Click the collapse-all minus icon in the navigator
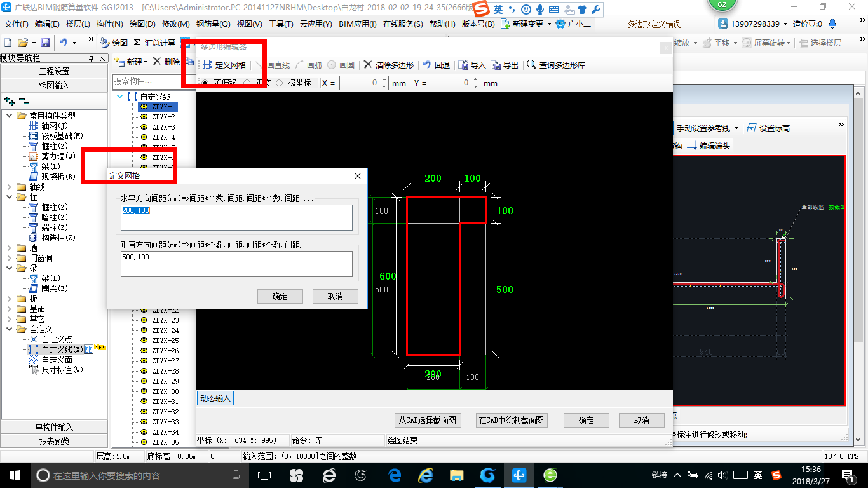Image resolution: width=868 pixels, height=488 pixels. point(24,101)
